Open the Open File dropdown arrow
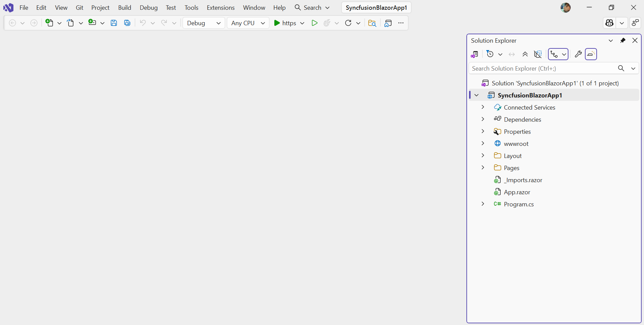 (81, 23)
